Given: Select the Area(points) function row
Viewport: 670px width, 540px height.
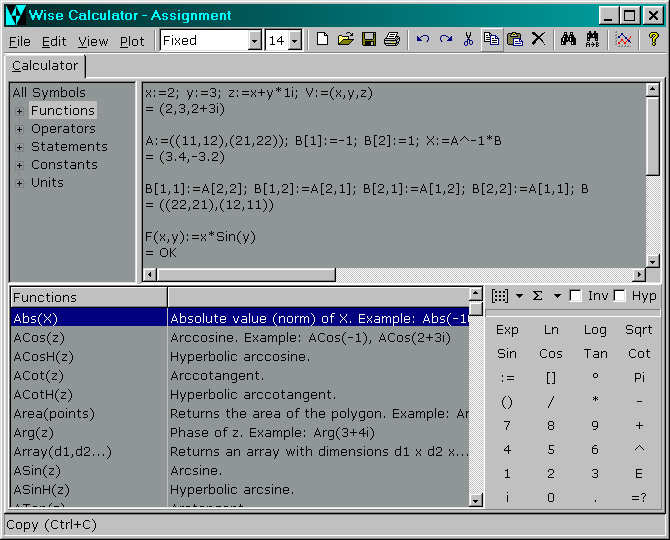Looking at the screenshot, I should (240, 414).
